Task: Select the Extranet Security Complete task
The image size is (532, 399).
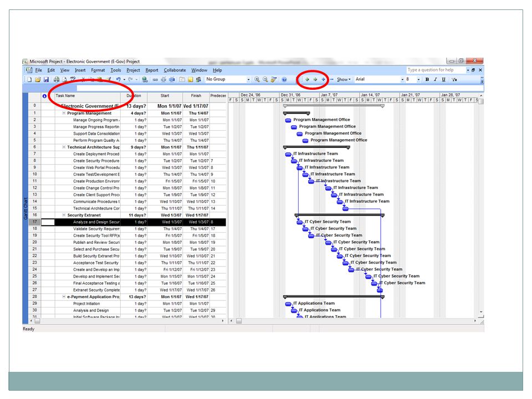Action: click(96, 290)
